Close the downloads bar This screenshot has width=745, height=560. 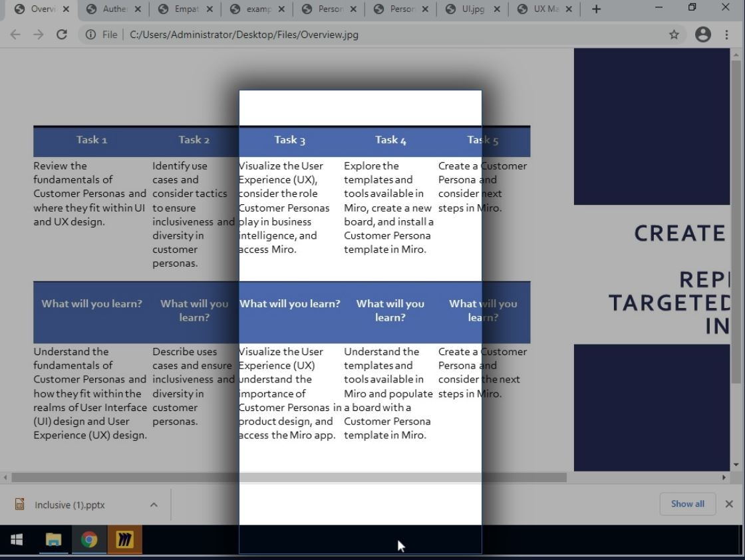click(x=729, y=504)
